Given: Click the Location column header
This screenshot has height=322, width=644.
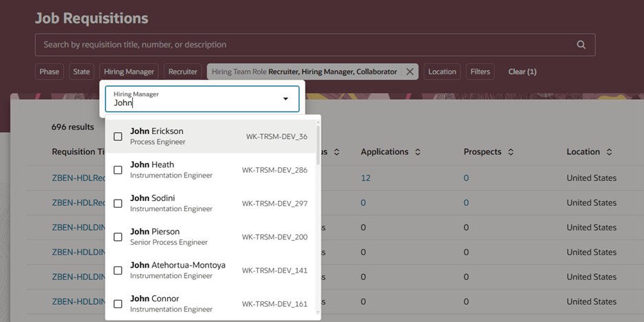Looking at the screenshot, I should click(583, 152).
